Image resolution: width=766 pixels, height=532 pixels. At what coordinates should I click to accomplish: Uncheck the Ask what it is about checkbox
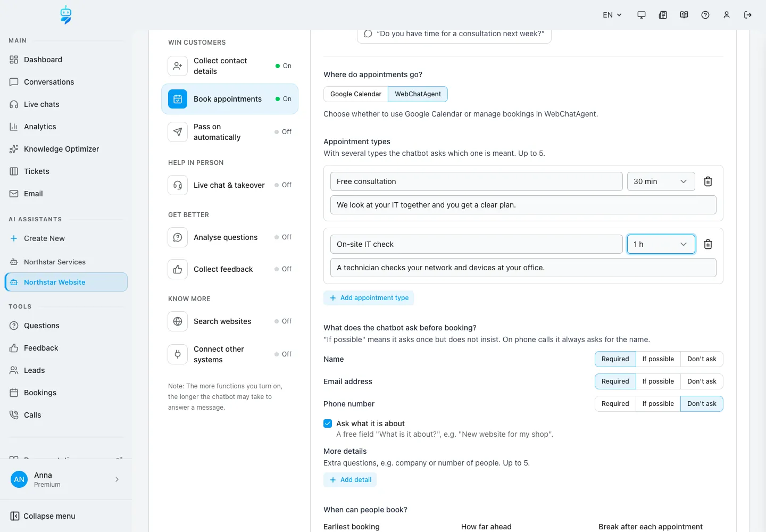[x=328, y=423]
